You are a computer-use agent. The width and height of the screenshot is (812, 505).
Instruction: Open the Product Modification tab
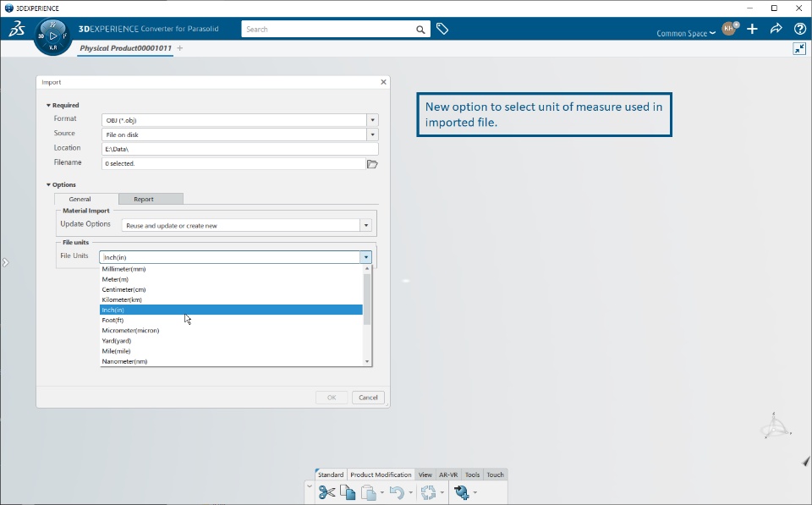coord(381,475)
